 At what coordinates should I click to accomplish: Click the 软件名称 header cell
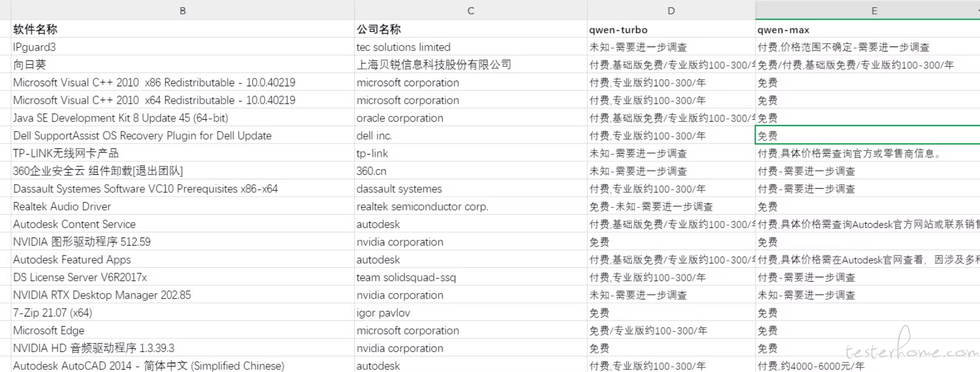point(182,29)
